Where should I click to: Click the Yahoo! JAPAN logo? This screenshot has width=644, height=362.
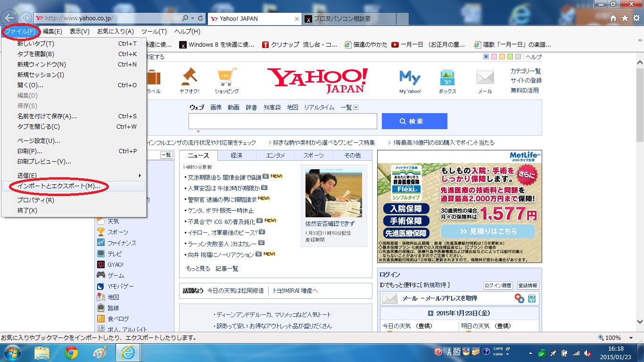317,80
